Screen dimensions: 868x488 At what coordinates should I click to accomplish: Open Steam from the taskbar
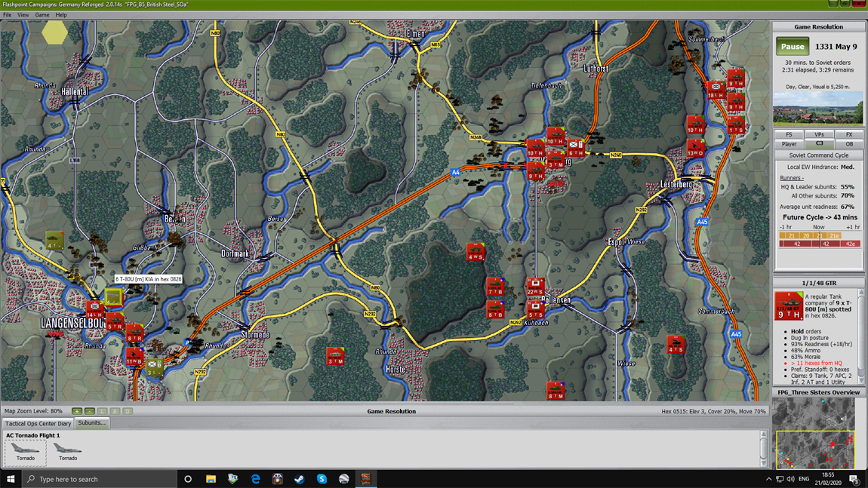[x=300, y=479]
